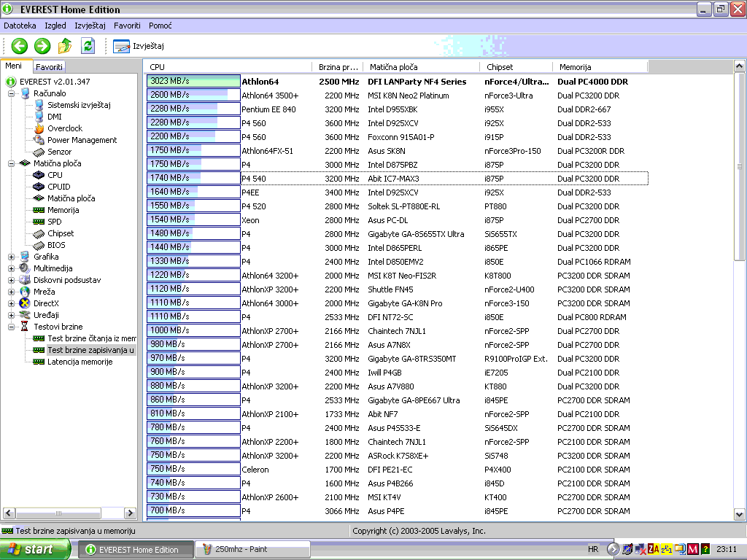Collapse the Računalo tree node

12,93
